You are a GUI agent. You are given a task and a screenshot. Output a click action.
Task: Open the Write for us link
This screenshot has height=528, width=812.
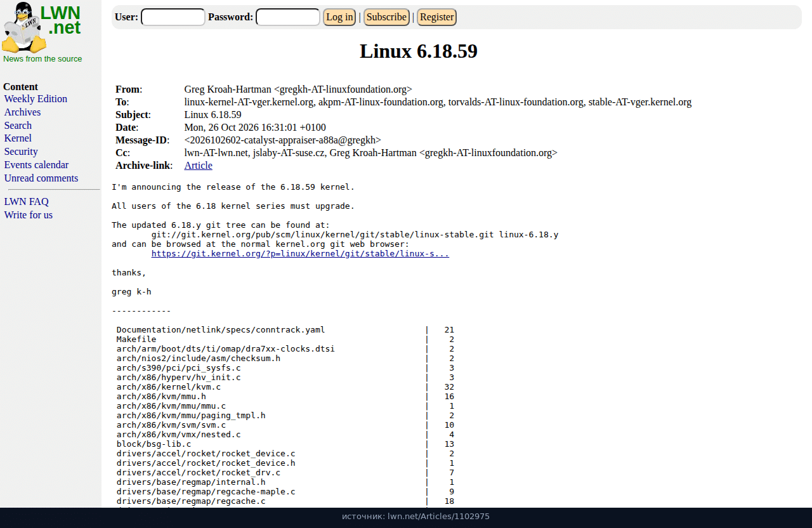point(29,215)
